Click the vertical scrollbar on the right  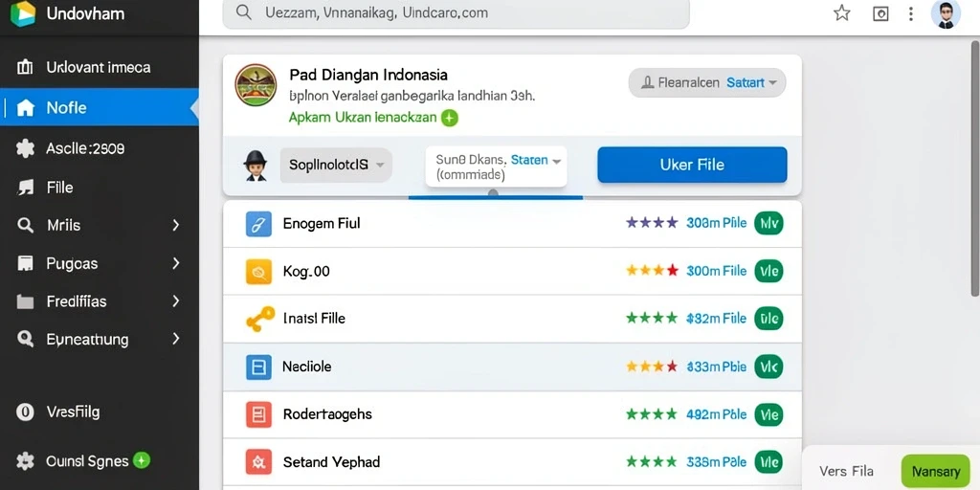(975, 167)
